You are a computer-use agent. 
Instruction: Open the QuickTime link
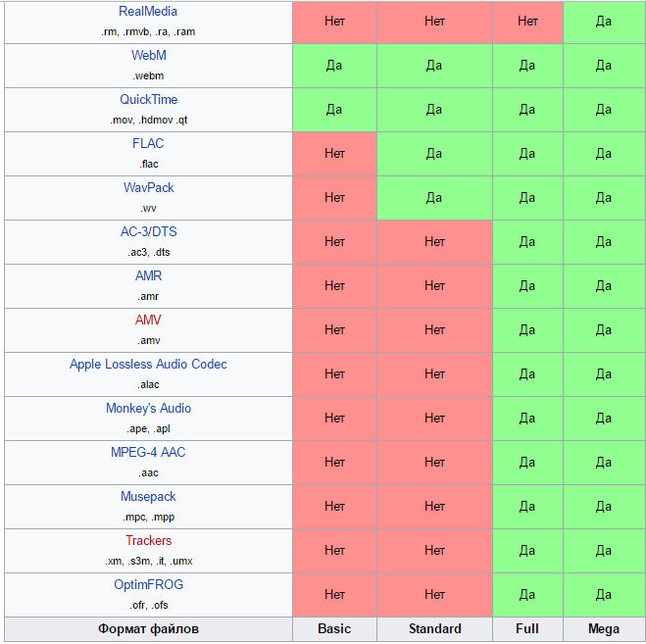point(148,100)
